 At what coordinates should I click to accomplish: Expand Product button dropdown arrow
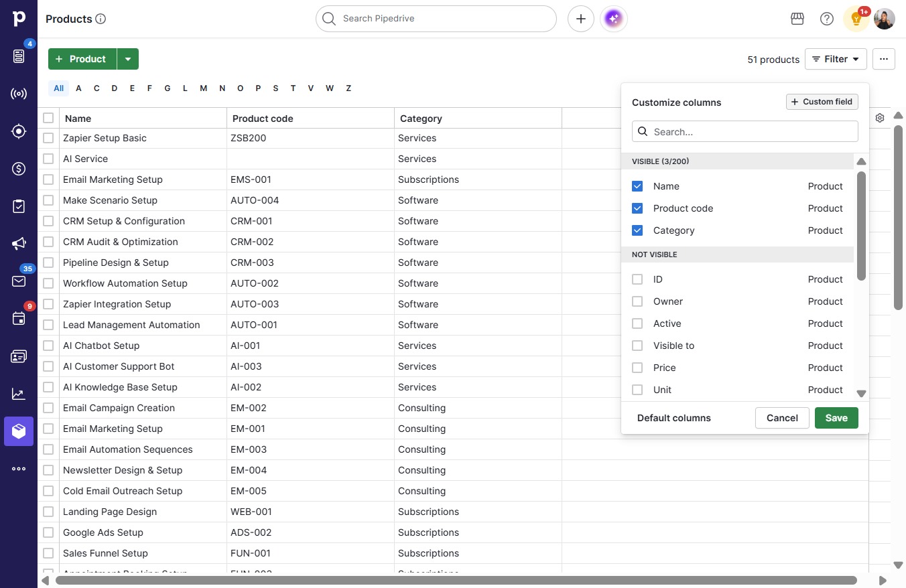tap(128, 59)
